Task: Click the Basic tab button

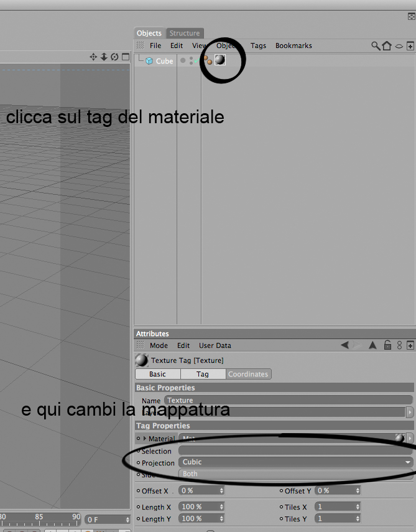Action: click(x=158, y=374)
